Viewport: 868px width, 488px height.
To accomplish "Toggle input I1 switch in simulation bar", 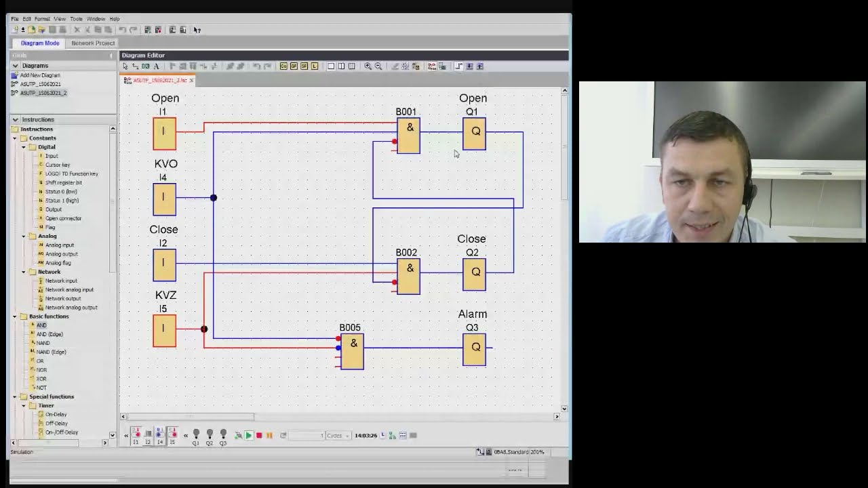I will pyautogui.click(x=136, y=434).
